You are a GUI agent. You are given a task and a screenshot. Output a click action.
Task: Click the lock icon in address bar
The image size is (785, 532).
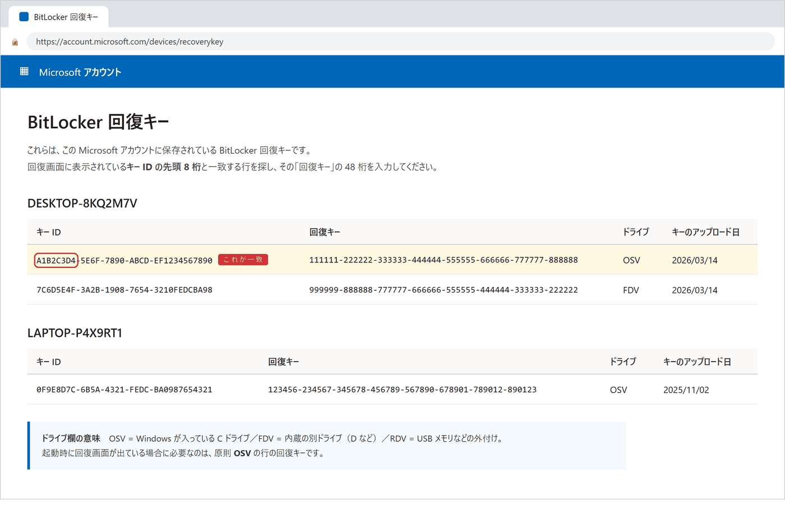[x=15, y=42]
